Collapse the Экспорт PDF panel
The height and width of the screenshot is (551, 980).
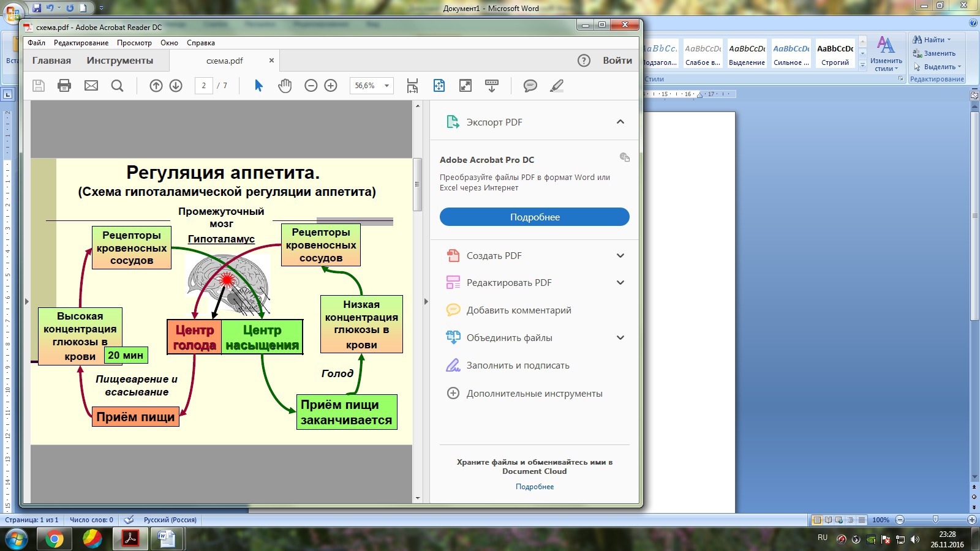(620, 122)
